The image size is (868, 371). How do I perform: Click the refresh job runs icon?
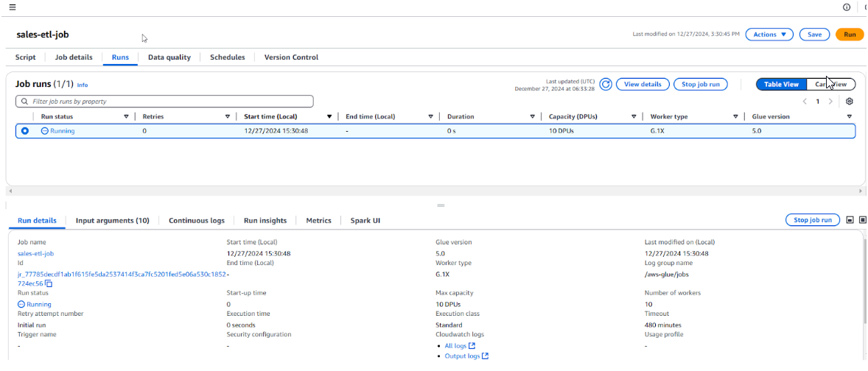tap(606, 85)
